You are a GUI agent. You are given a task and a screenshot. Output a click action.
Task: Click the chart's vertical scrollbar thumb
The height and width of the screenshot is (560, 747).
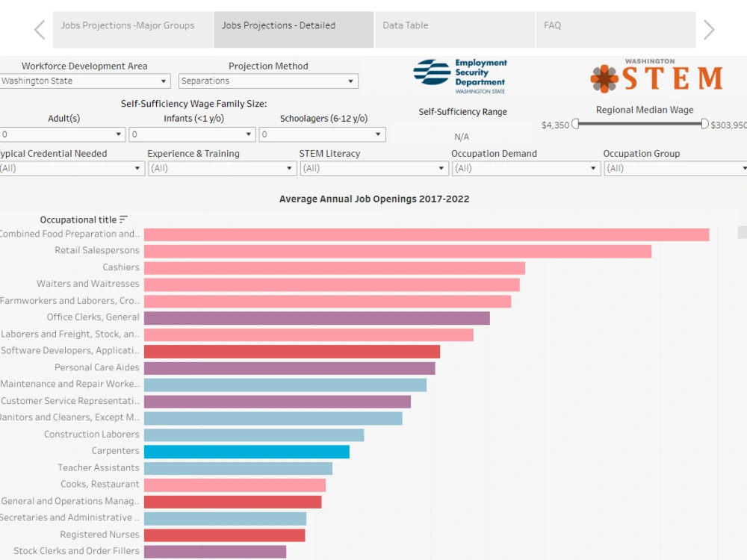743,232
